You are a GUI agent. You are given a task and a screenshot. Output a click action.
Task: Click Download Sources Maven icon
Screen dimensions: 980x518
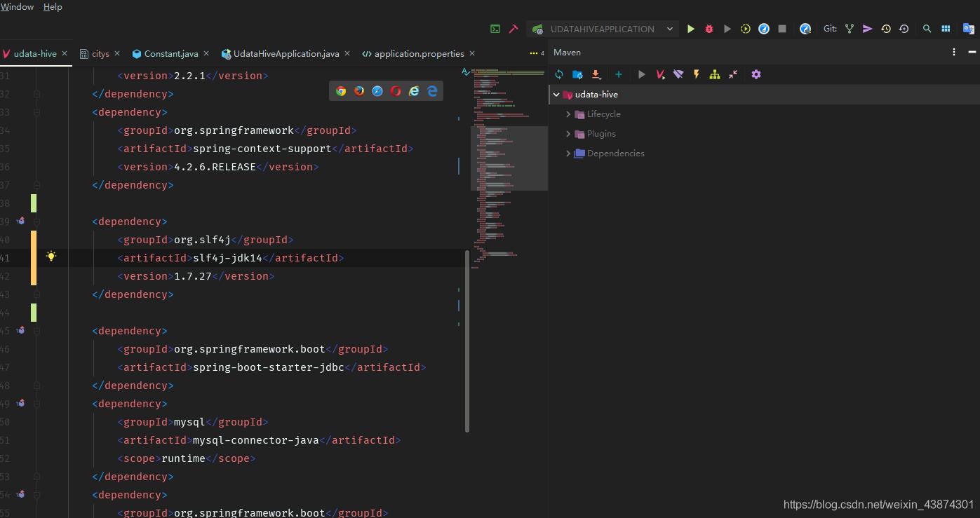tap(596, 74)
